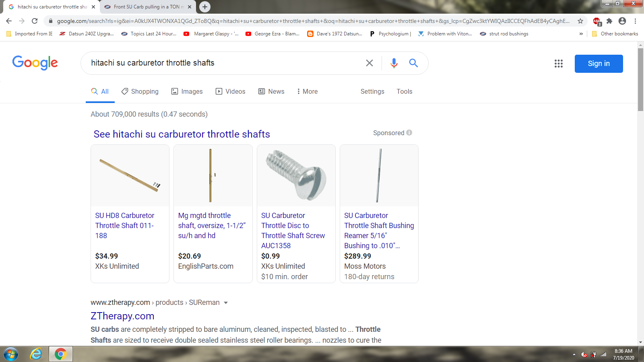
Task: Click the scrollbar down arrow
Action: [x=640, y=342]
